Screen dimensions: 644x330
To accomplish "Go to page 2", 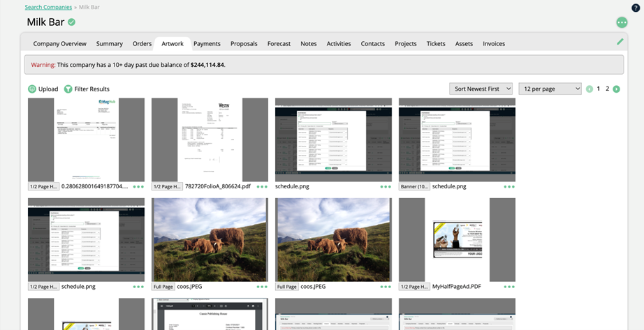I will pos(608,89).
